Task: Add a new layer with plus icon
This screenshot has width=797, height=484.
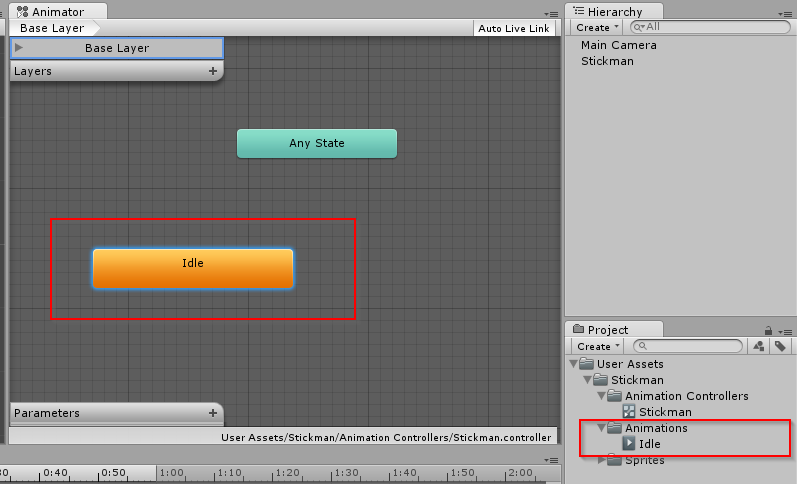Action: pos(212,72)
